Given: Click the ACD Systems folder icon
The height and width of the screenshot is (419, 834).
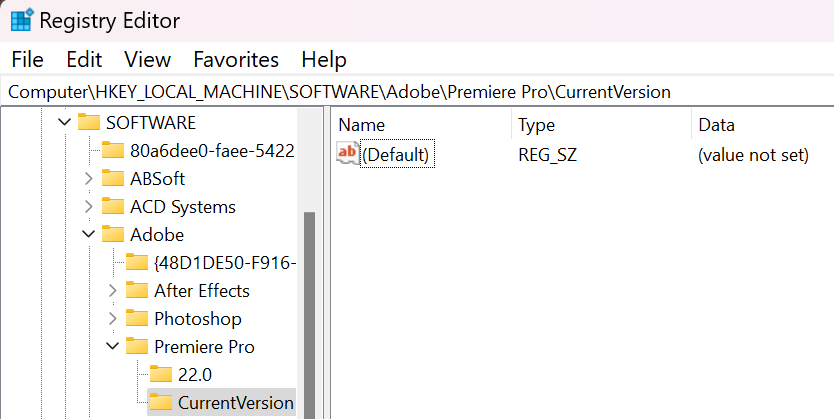Looking at the screenshot, I should pyautogui.click(x=114, y=207).
